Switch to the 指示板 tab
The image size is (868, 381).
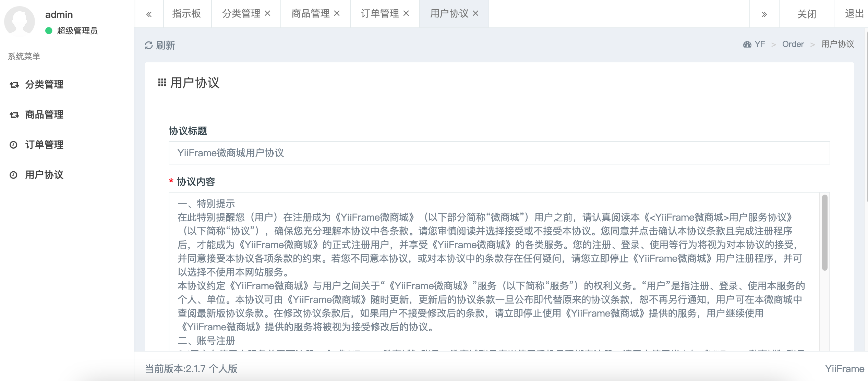[x=186, y=14]
